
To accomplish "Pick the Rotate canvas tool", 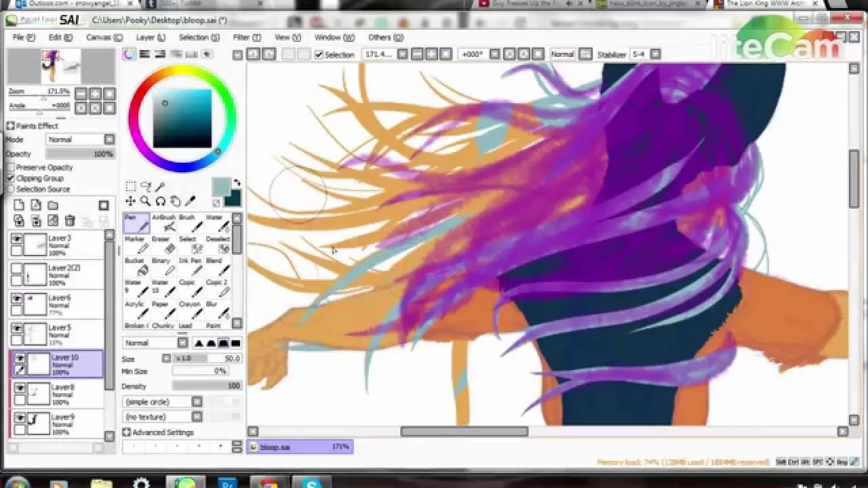I will [160, 201].
